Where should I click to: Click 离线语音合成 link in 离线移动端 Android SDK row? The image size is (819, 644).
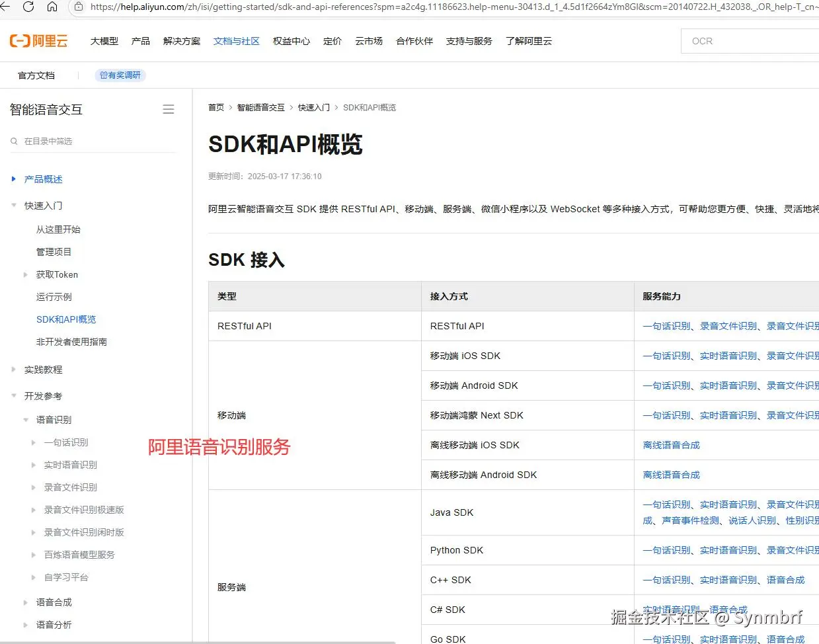click(671, 475)
